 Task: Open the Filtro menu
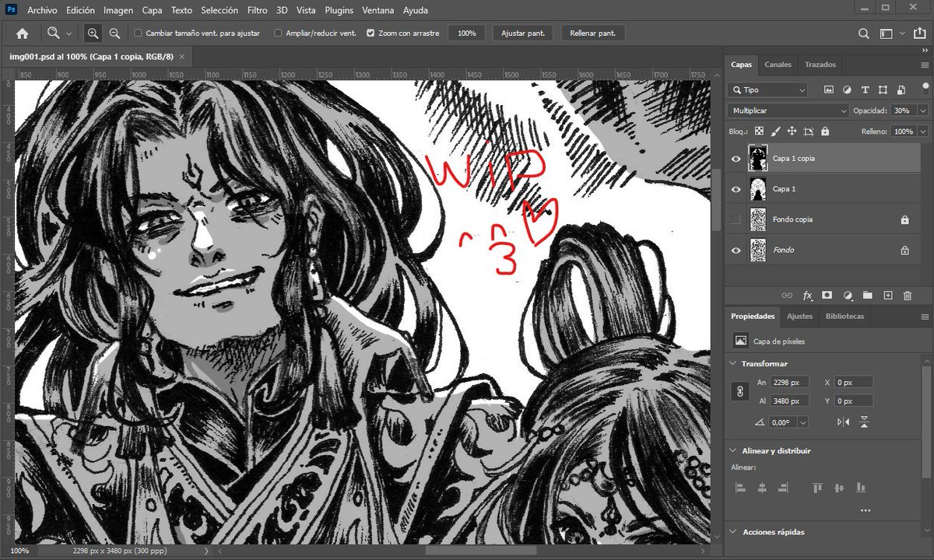257,11
